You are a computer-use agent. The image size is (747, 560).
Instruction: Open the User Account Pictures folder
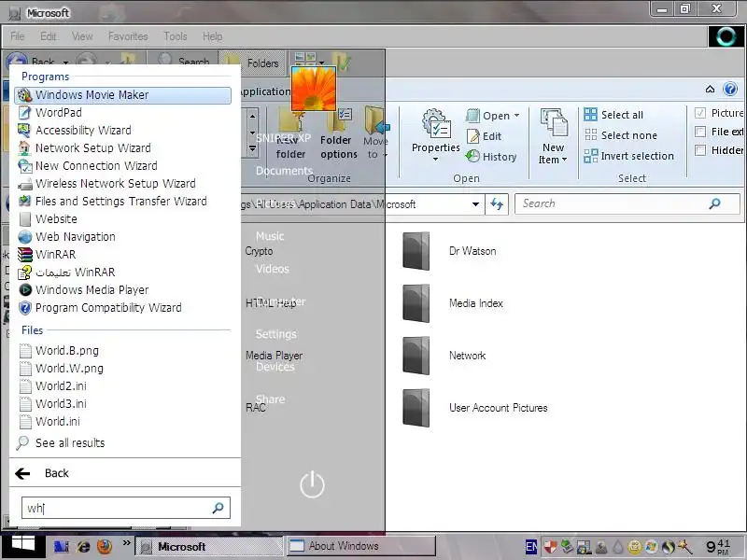coord(475,408)
